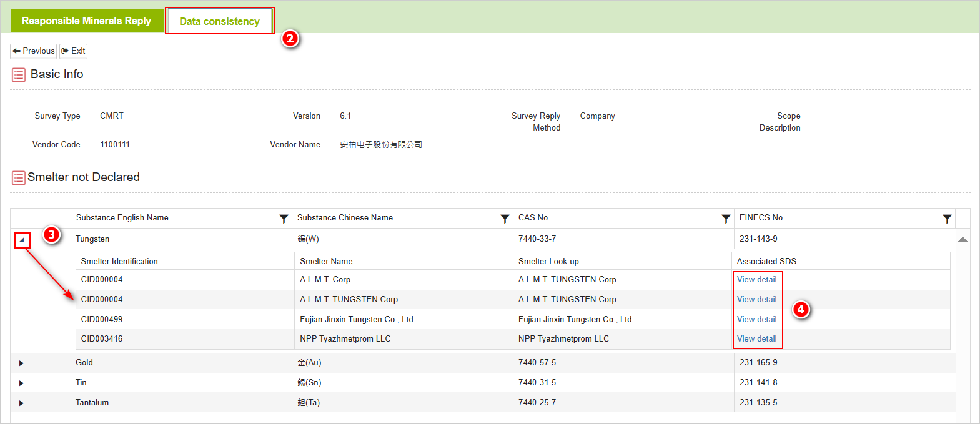980x424 pixels.
Task: View detail for A.L.M.T. TUNGSTEN Corp. smelter name row
Action: click(x=756, y=299)
